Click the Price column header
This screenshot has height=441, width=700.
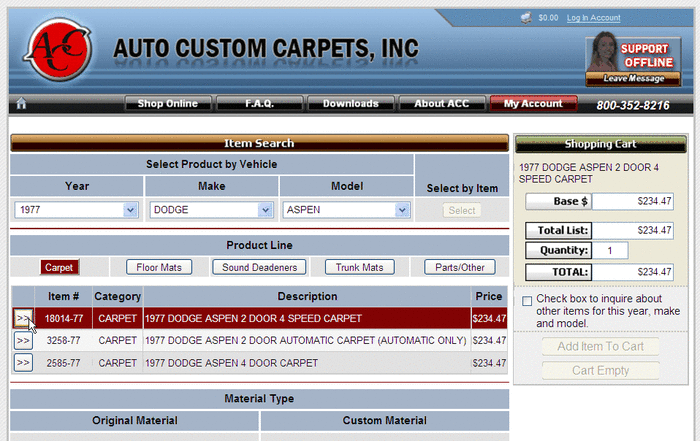(x=489, y=296)
